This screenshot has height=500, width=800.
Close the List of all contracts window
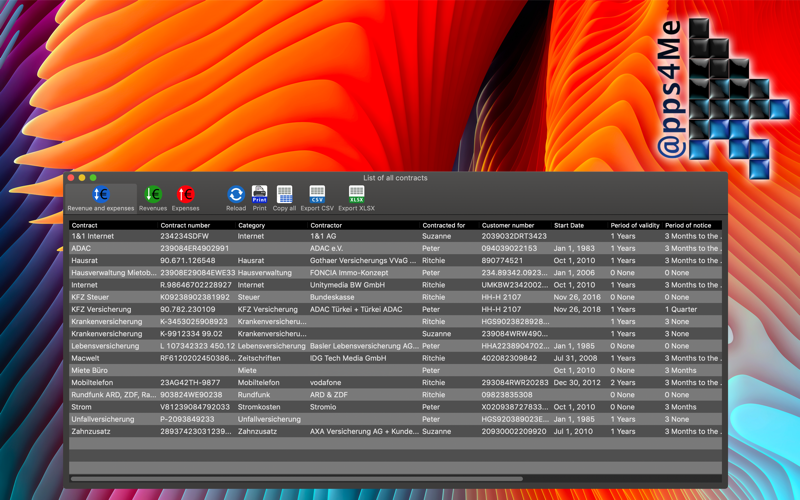point(71,178)
